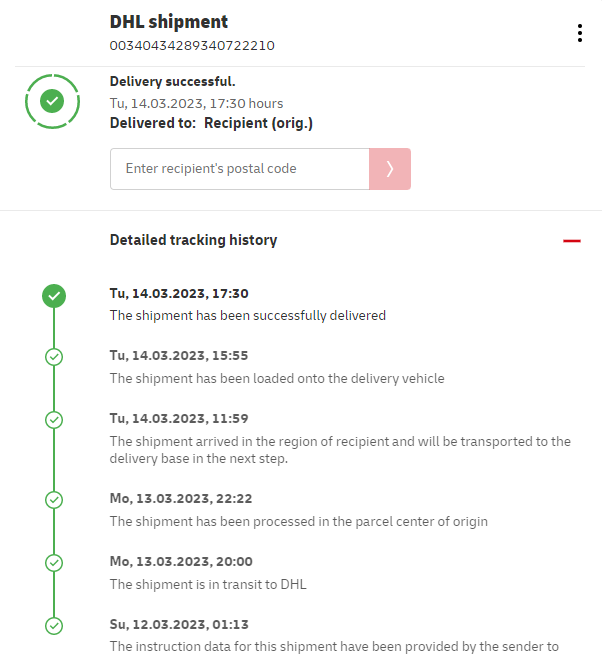The image size is (602, 658).
Task: Focus the recipient's postal code field
Action: pyautogui.click(x=240, y=169)
